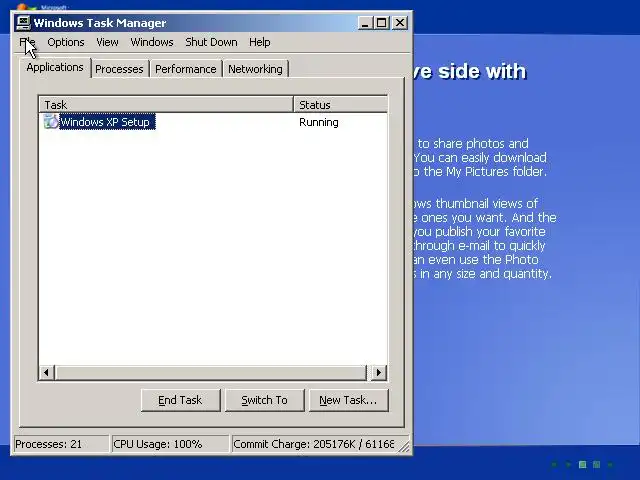Click the Running status text

point(318,122)
